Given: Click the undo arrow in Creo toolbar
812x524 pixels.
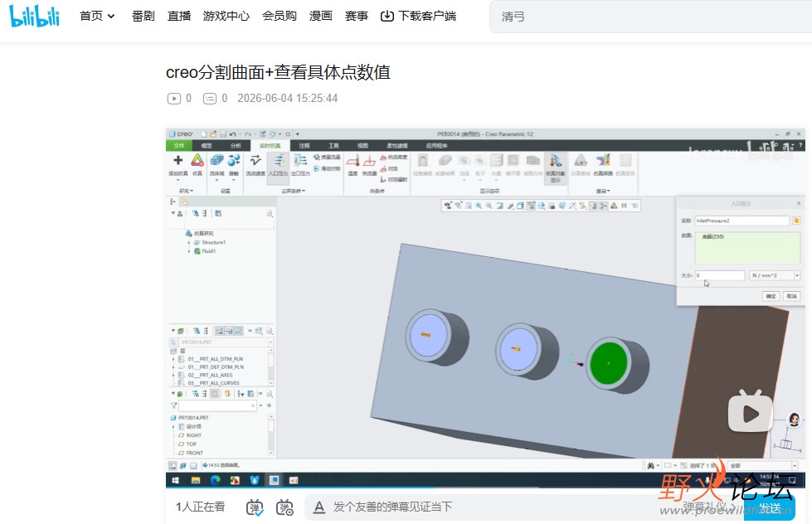Looking at the screenshot, I should [x=233, y=134].
